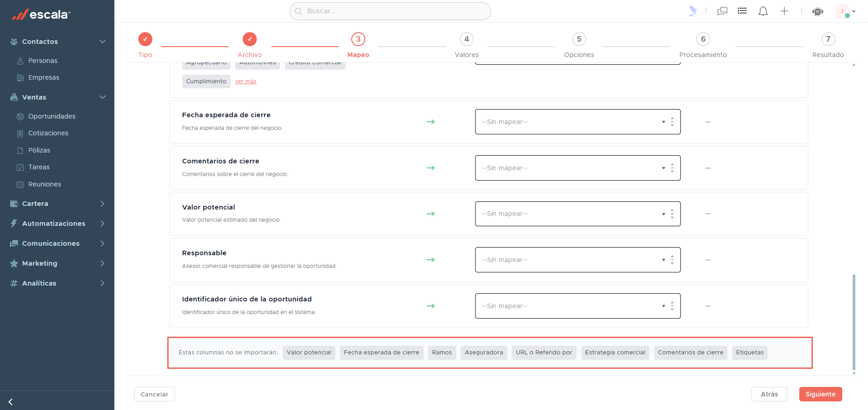Click the 'ver más' link
This screenshot has width=868, height=410.
[x=245, y=81]
